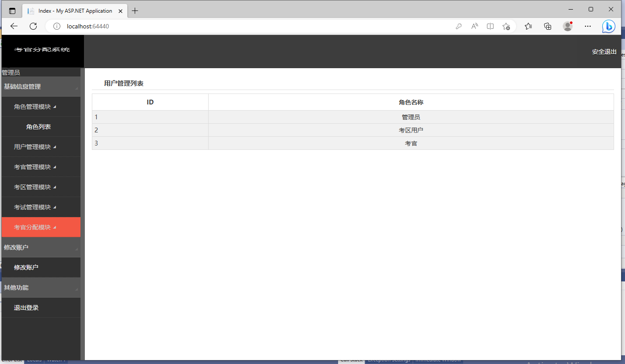Image resolution: width=625 pixels, height=364 pixels.
Task: Expand the 用户管理模块 menu
Action: [x=41, y=147]
